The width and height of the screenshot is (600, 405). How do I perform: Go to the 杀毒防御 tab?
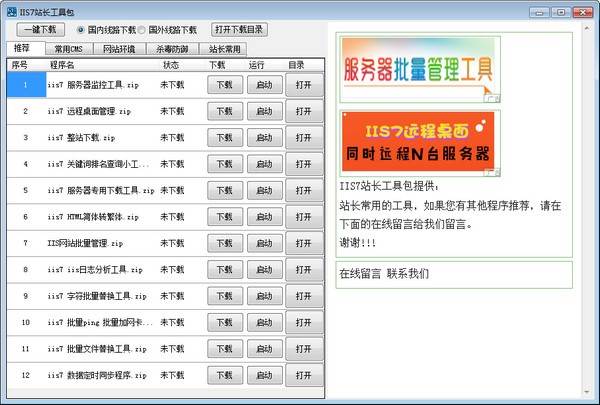click(x=171, y=48)
